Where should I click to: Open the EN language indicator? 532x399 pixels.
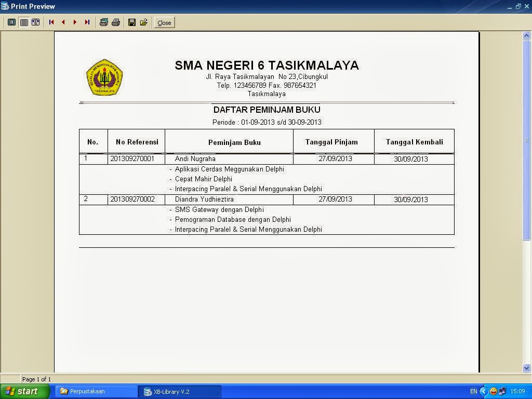click(474, 391)
